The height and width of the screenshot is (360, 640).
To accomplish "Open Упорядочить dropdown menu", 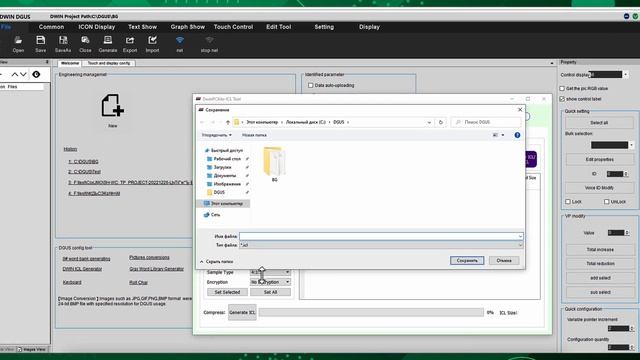I will coord(216,135).
